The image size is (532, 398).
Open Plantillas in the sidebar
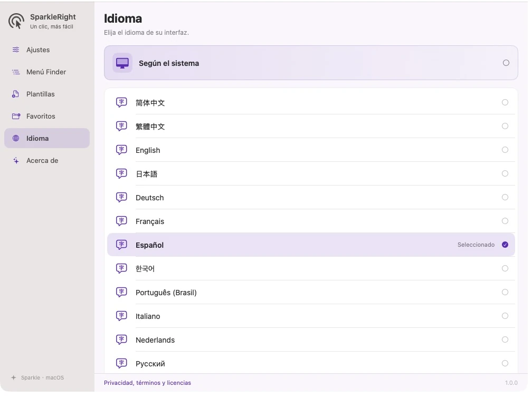tap(47, 94)
